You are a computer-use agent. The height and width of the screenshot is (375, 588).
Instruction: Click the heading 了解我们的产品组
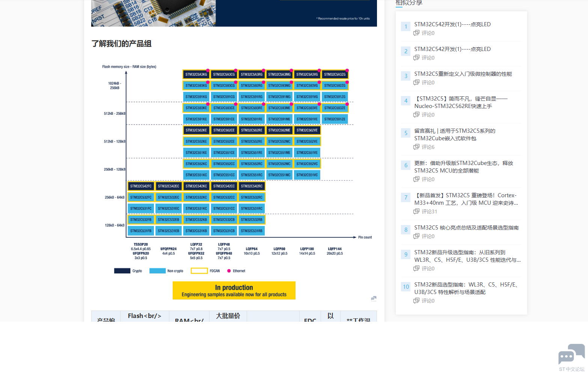pyautogui.click(x=122, y=44)
